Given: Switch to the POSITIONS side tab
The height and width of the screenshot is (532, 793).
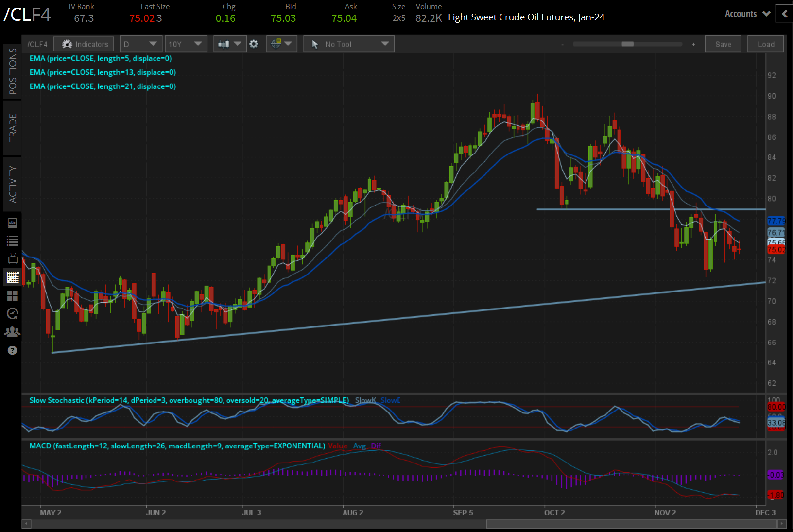Looking at the screenshot, I should coord(13,71).
